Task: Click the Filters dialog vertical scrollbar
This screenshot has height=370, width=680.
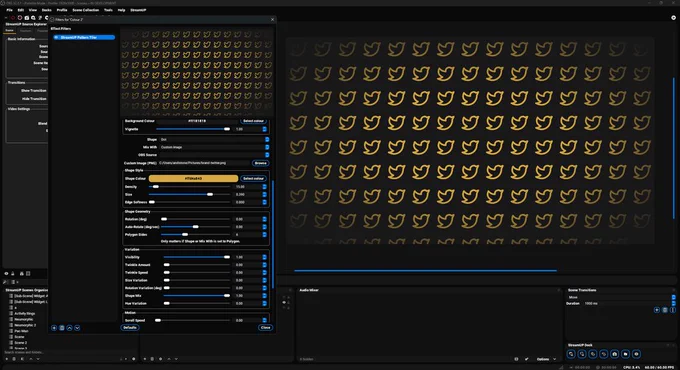Action: tap(273, 234)
